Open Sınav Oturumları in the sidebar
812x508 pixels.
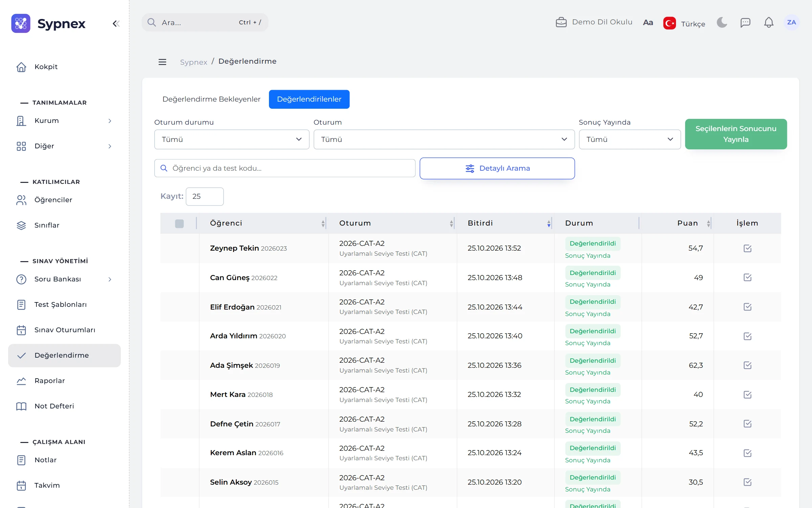pyautogui.click(x=64, y=330)
